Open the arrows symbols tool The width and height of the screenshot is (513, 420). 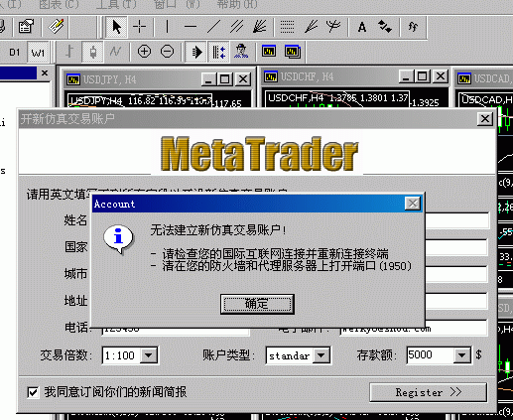click(385, 27)
